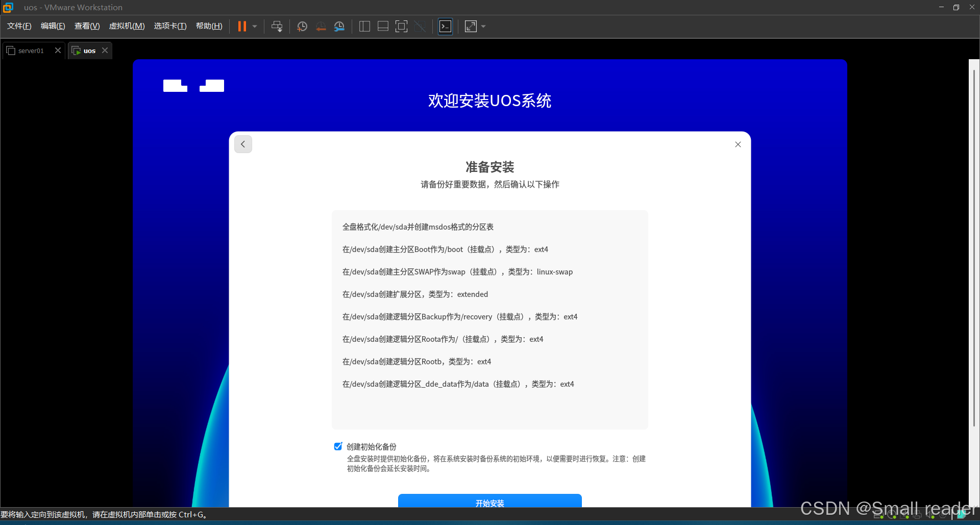Click the 开始安装 button
The height and width of the screenshot is (525, 980).
coord(490,501)
